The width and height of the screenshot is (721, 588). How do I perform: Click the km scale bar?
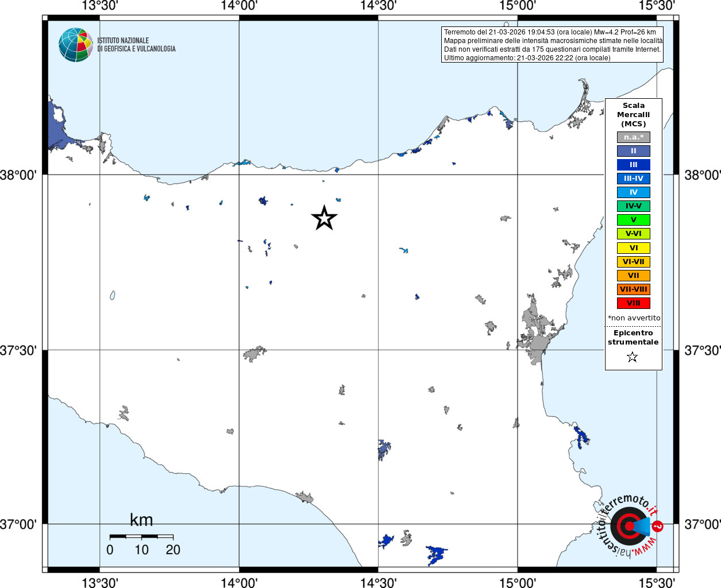pyautogui.click(x=141, y=536)
